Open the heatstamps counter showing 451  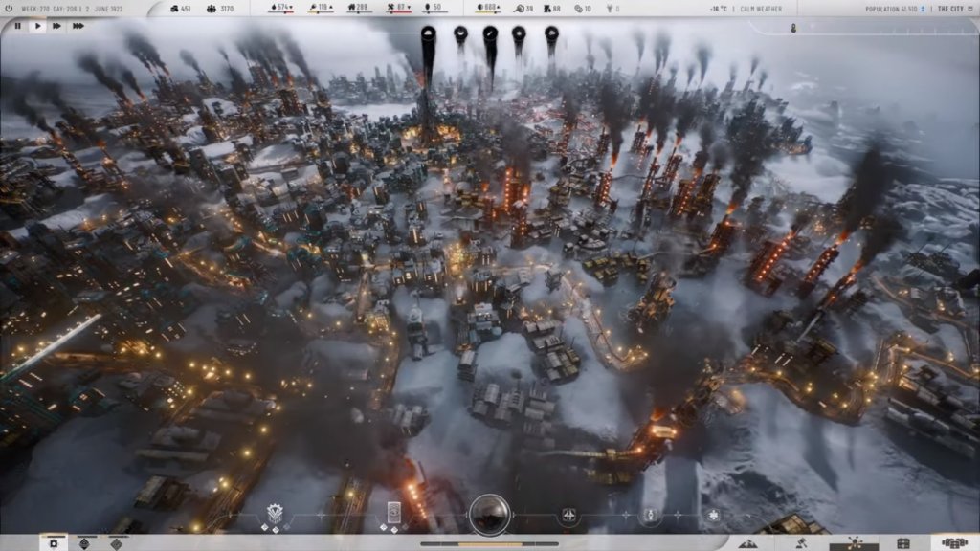click(180, 9)
